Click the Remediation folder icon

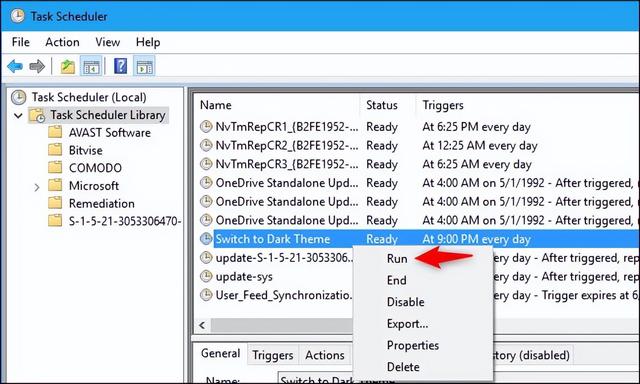coord(55,203)
